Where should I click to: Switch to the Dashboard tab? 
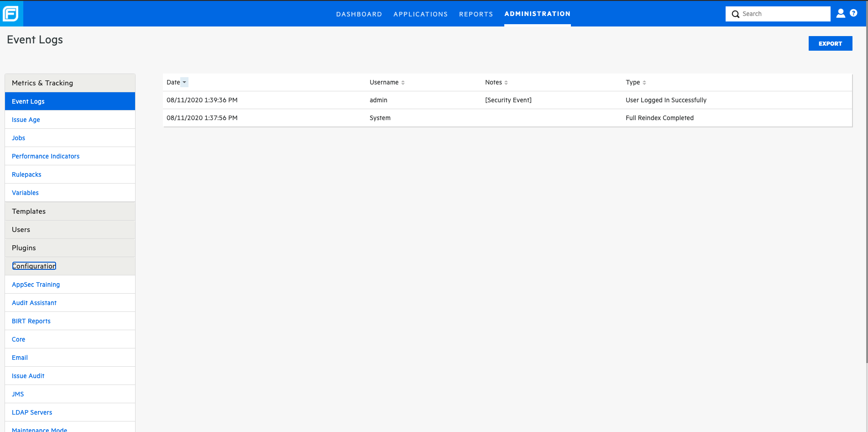click(x=359, y=14)
